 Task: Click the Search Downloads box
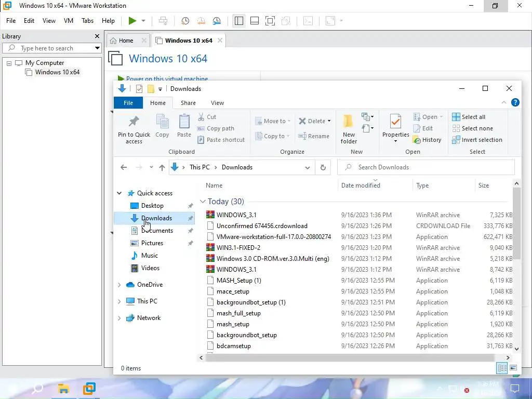coord(426,167)
